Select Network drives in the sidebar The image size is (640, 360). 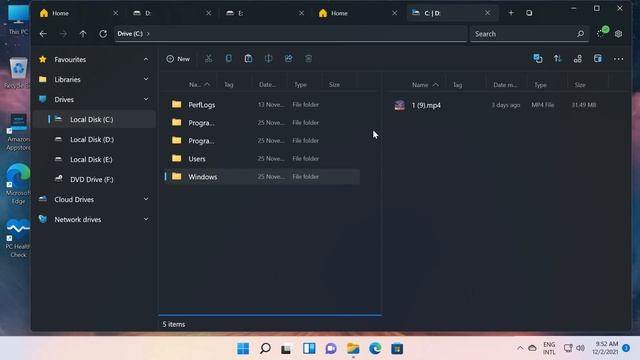[94, 219]
